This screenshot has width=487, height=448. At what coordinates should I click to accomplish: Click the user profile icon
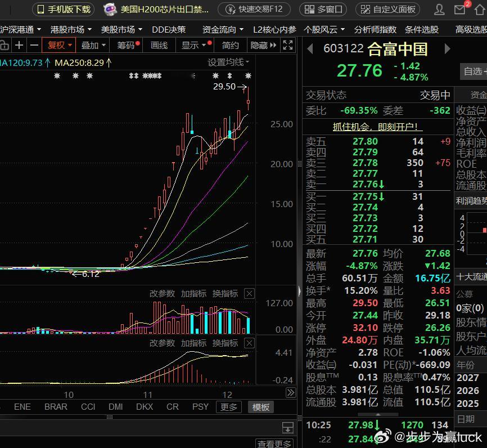[439, 9]
